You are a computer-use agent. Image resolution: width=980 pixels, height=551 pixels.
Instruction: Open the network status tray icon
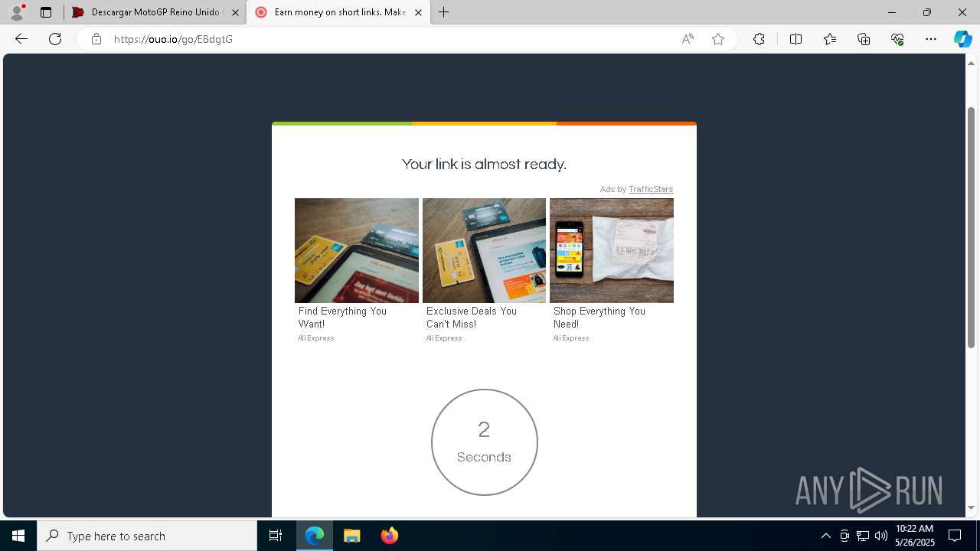coord(863,536)
